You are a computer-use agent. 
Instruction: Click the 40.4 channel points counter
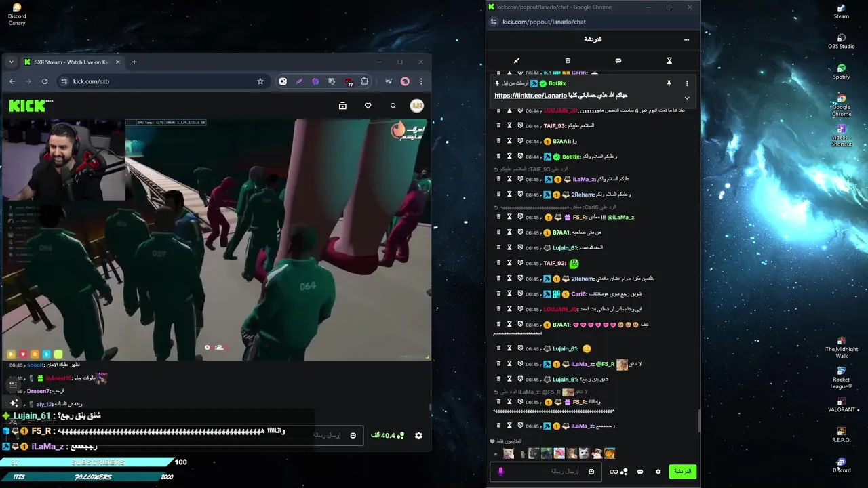click(388, 435)
